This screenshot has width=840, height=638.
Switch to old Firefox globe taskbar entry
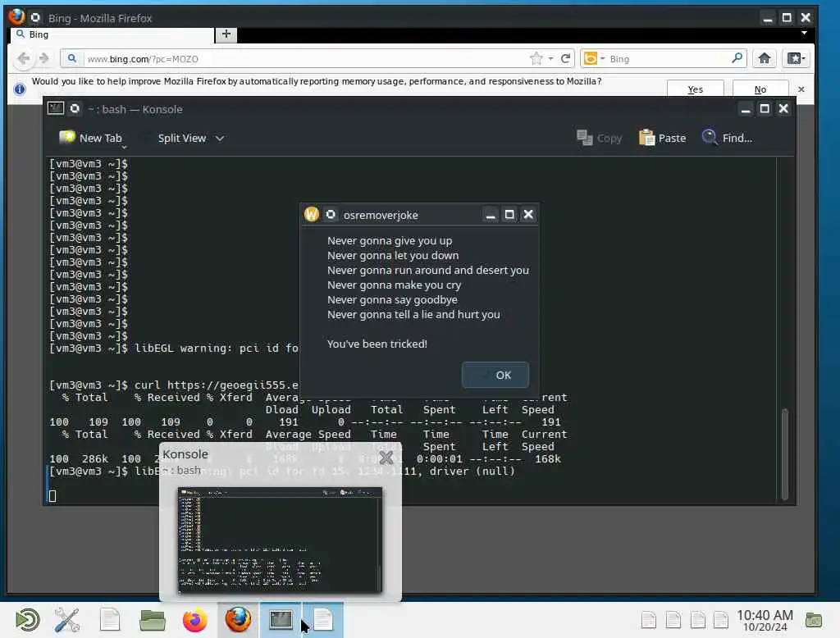tap(238, 620)
